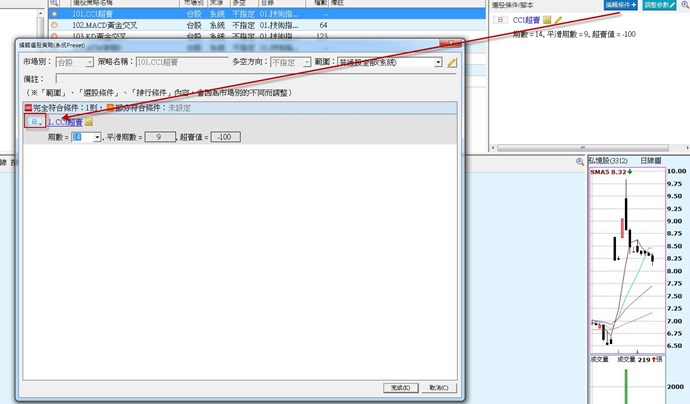The width and height of the screenshot is (690, 404).
Task: Click the 編輯條件 button
Action: (x=620, y=5)
